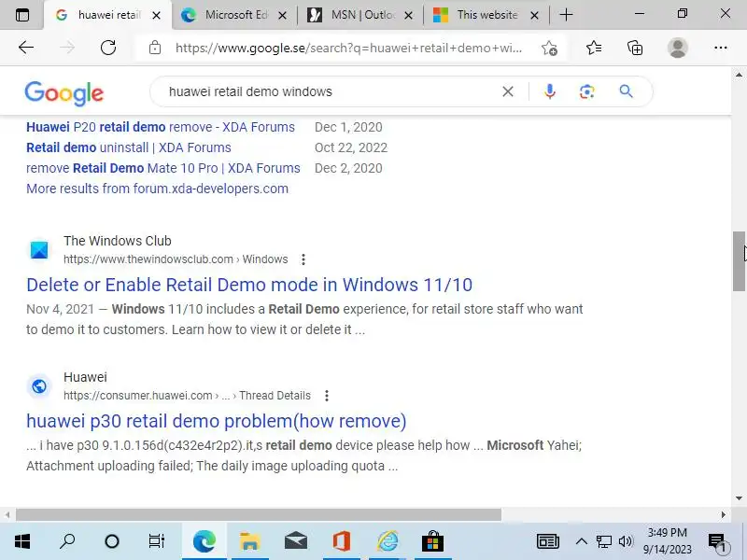Image resolution: width=747 pixels, height=560 pixels.
Task: Click the scroll down arrow
Action: coord(739,498)
